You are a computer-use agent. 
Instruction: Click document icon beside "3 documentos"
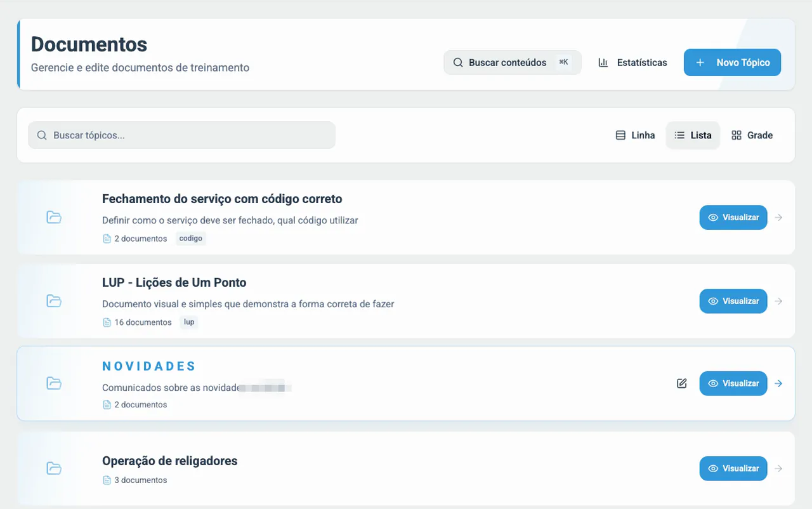click(107, 480)
